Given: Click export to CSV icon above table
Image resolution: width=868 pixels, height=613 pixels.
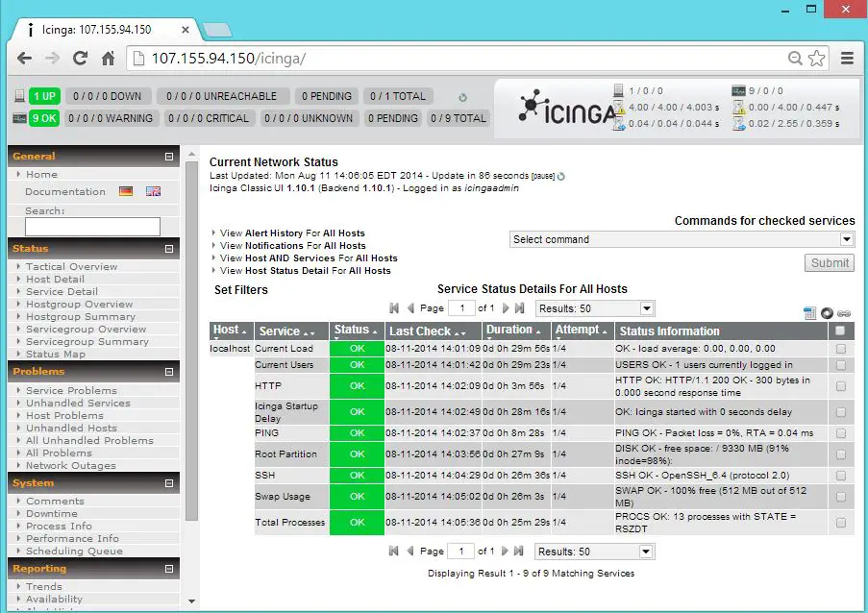Looking at the screenshot, I should (x=809, y=313).
